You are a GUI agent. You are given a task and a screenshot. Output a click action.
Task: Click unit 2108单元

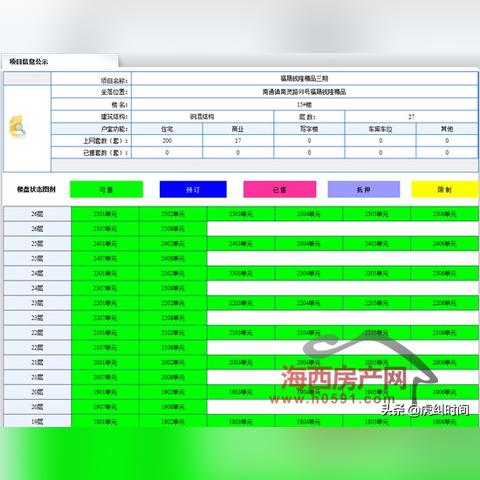173,348
